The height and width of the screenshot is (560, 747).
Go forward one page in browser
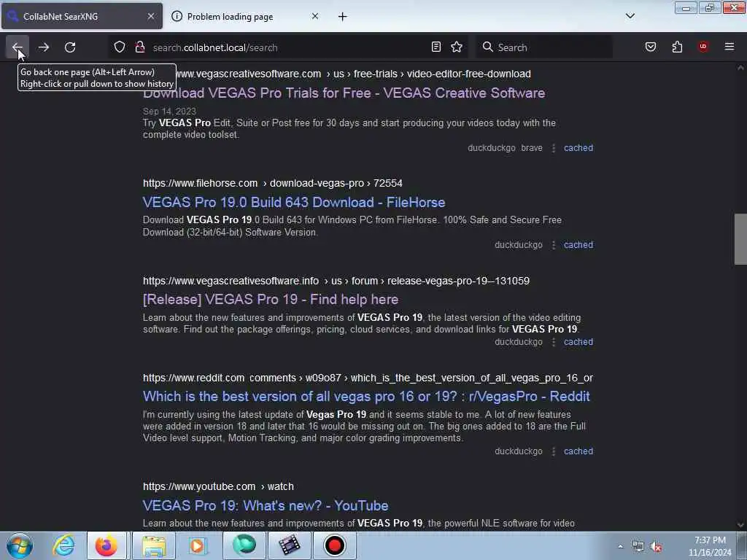click(x=44, y=47)
